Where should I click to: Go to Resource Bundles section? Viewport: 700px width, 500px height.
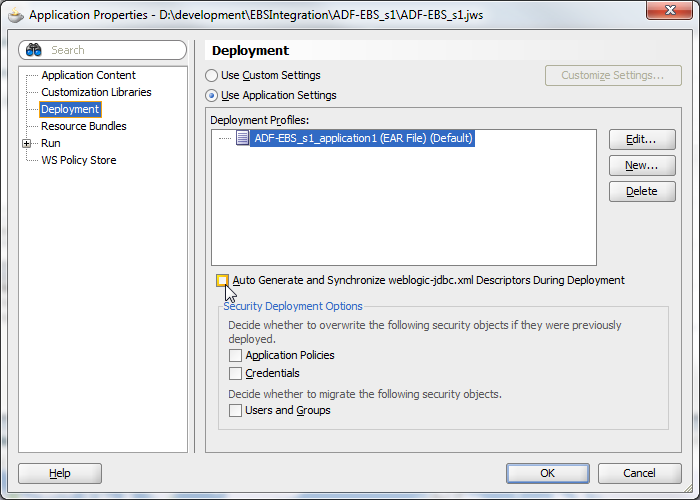click(x=83, y=126)
